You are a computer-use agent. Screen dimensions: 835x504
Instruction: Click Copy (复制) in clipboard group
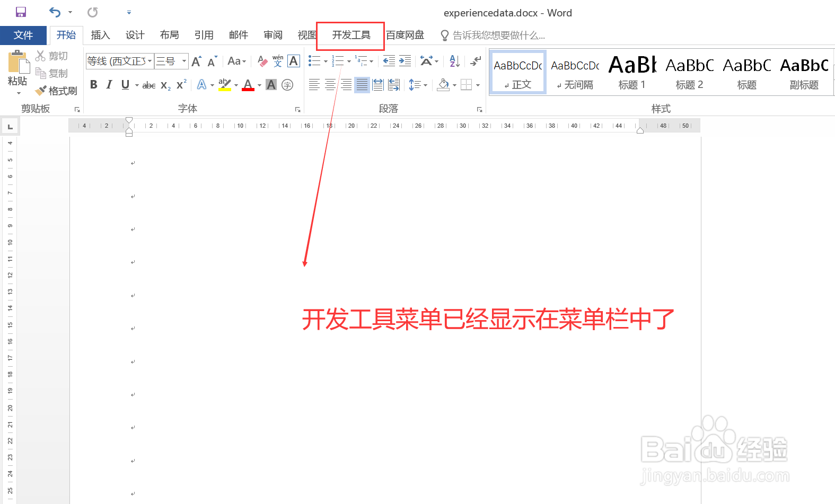click(x=51, y=73)
